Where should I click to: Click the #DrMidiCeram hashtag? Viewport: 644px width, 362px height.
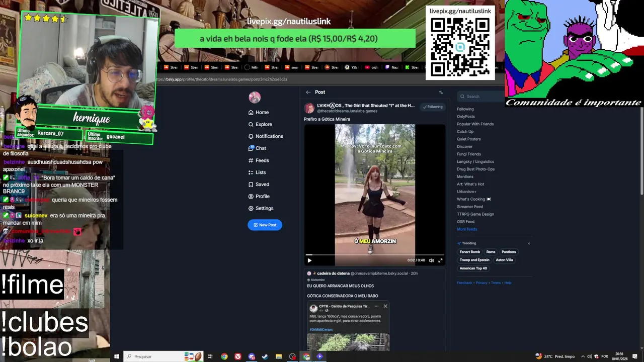321,330
